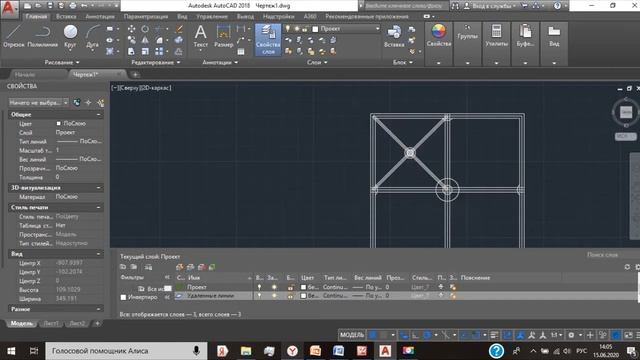Switch to the Лист1 layout tab
Screen dimensions: 640x360
(x=51, y=324)
